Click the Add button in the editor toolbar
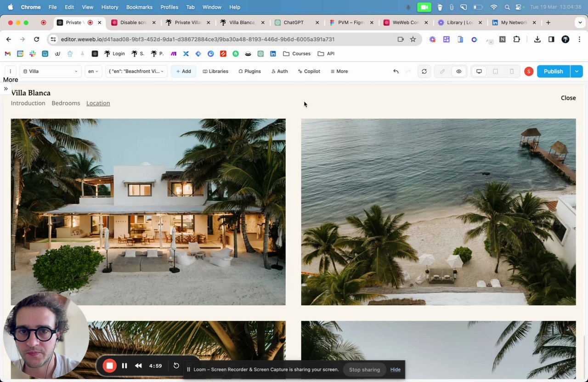588x382 pixels. point(183,71)
